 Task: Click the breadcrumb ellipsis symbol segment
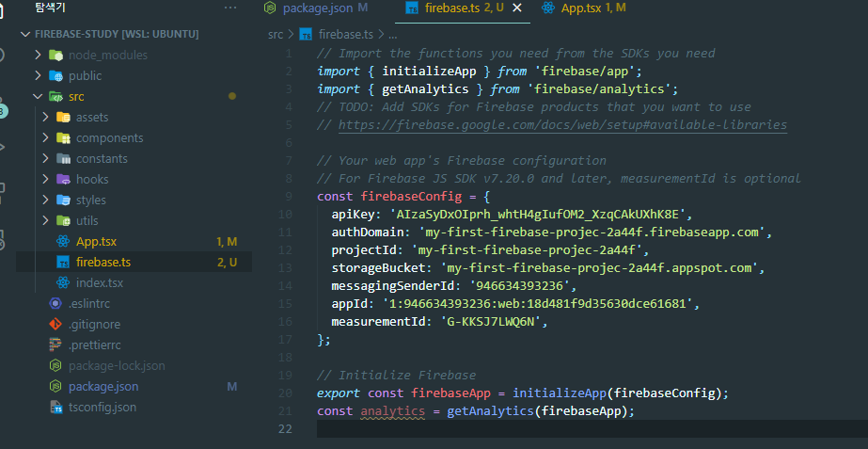[x=393, y=35]
